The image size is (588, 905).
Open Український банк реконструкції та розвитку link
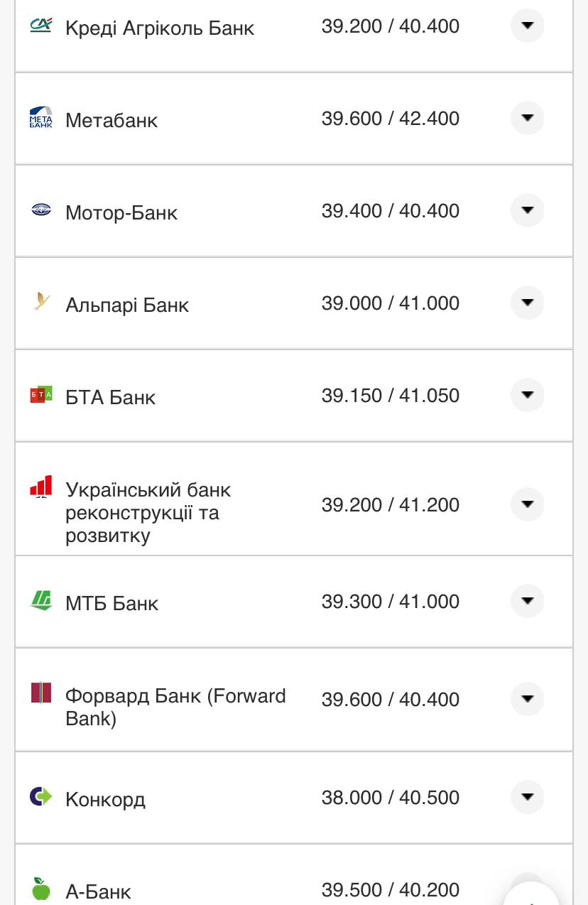pyautogui.click(x=148, y=512)
